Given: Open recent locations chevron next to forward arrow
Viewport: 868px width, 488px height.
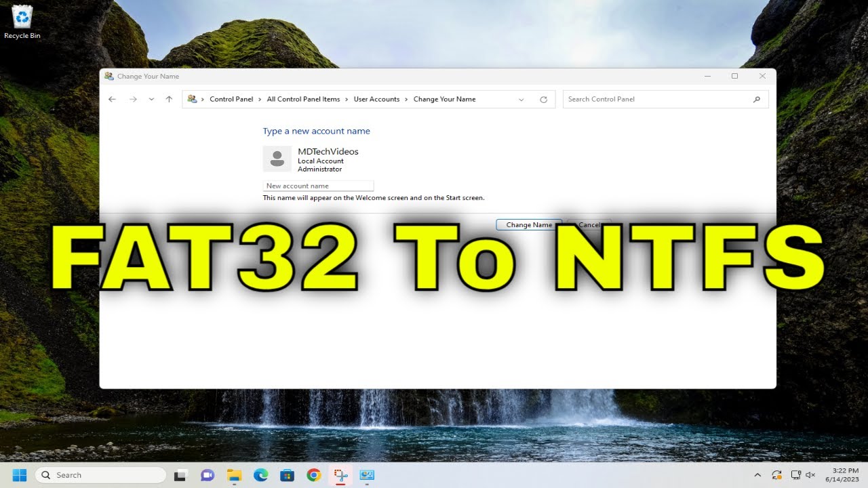Looking at the screenshot, I should coord(151,99).
